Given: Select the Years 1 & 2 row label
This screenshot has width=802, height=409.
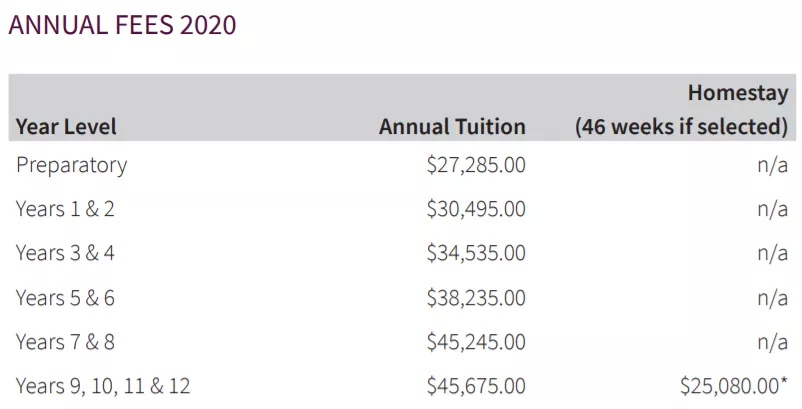Looking at the screenshot, I should pyautogui.click(x=65, y=209).
